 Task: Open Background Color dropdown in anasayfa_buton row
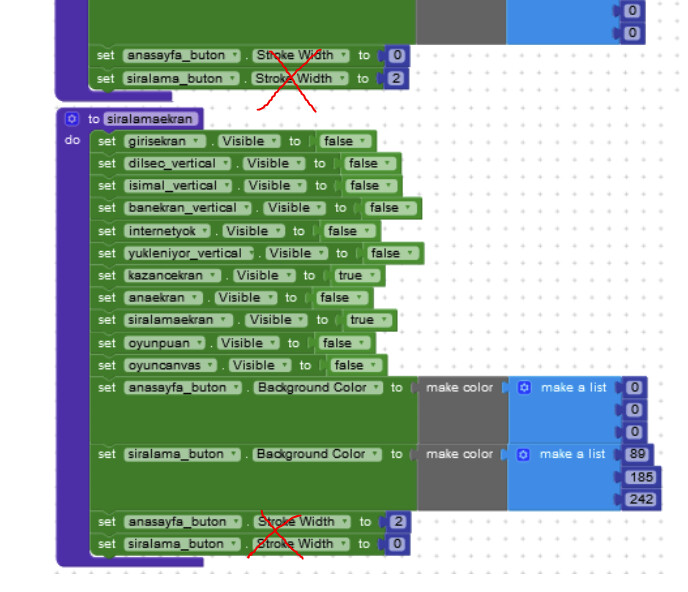coord(318,388)
